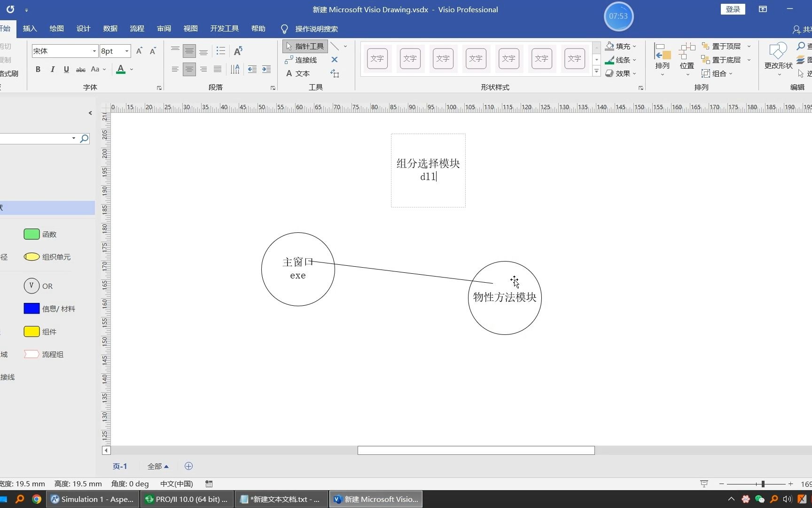
Task: Open the Arrange 排列 button
Action: coord(663,60)
